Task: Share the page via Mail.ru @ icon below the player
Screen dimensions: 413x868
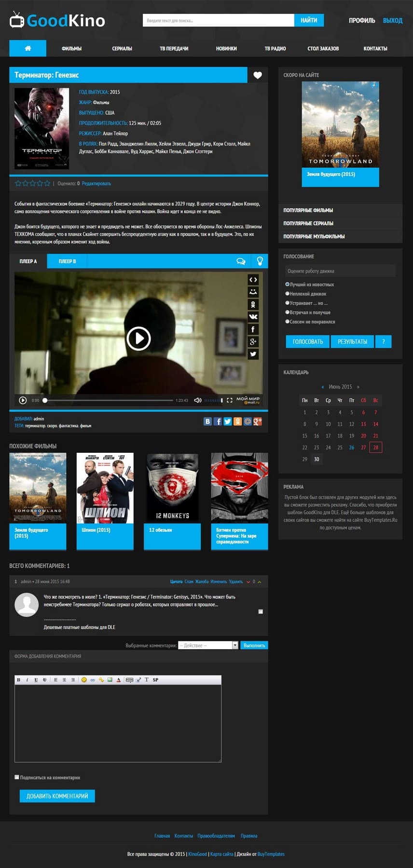Action: pyautogui.click(x=248, y=421)
